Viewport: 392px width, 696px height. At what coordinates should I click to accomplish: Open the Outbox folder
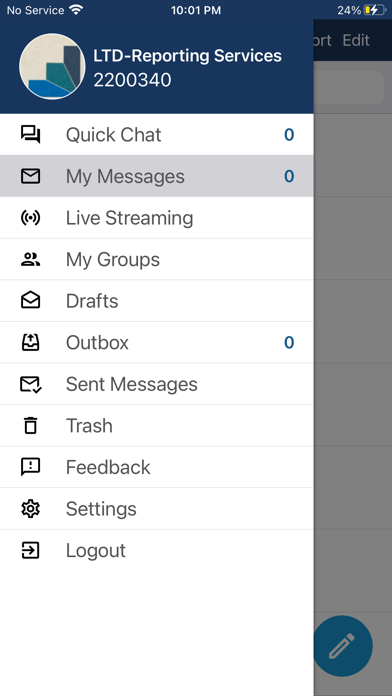157,342
